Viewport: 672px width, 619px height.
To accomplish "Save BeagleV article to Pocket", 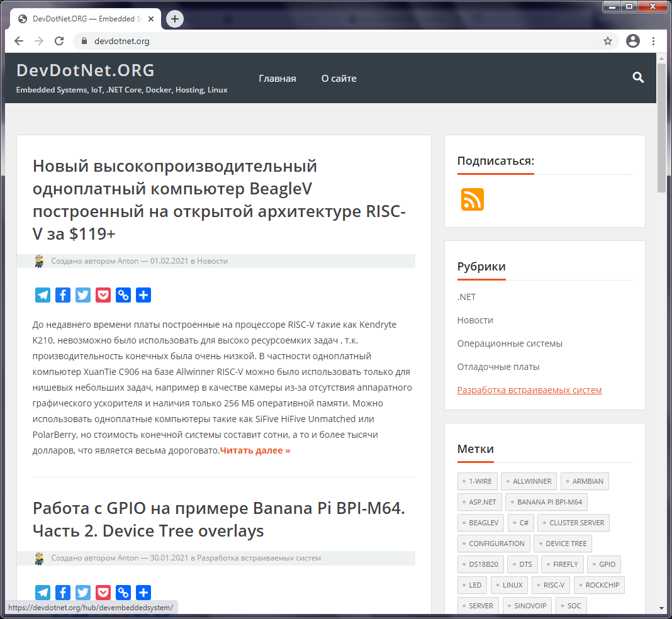I will click(103, 295).
